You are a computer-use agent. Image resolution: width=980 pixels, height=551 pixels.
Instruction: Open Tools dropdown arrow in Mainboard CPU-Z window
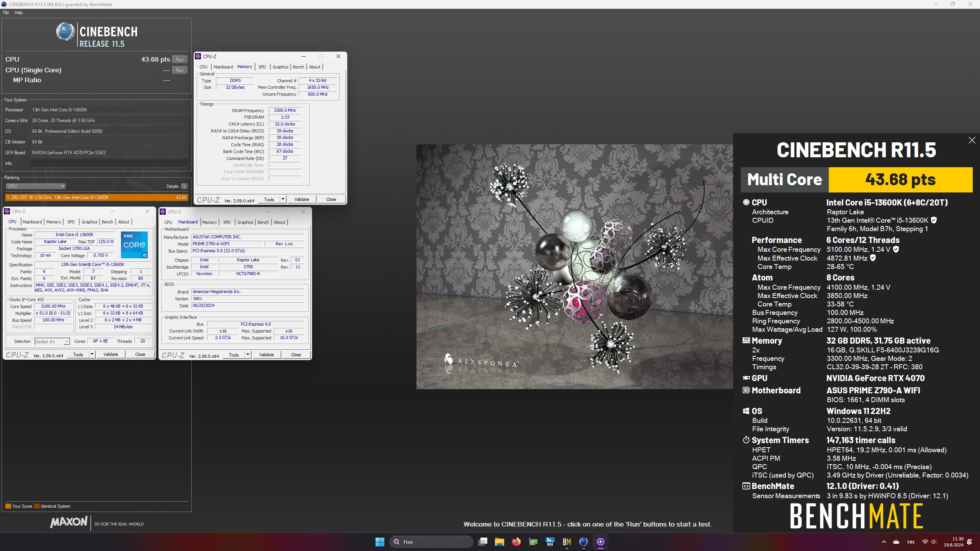248,355
